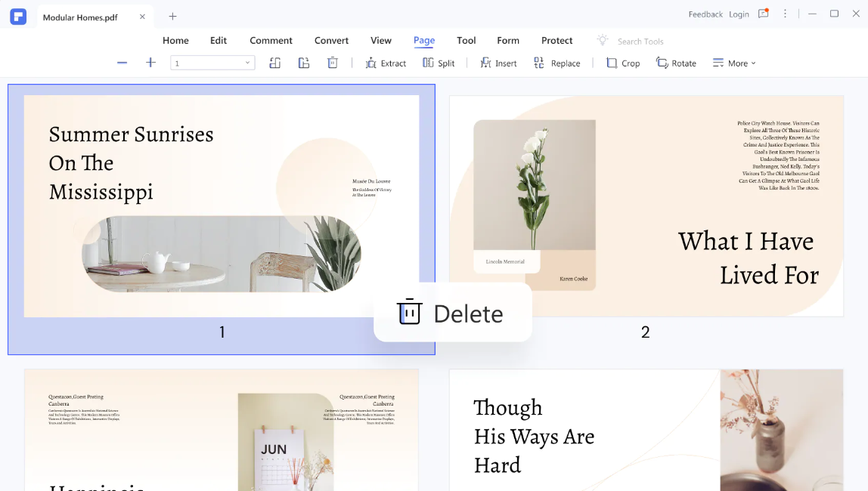The height and width of the screenshot is (491, 868).
Task: Open the notifications message icon
Action: 763,14
